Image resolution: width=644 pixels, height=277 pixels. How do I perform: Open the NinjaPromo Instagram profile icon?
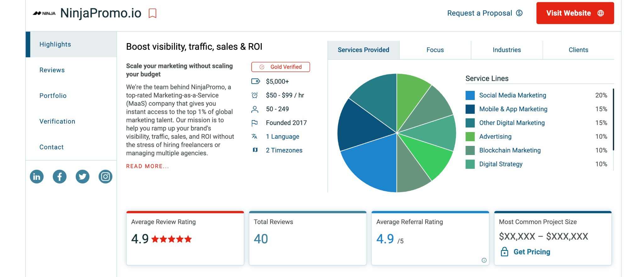(106, 176)
